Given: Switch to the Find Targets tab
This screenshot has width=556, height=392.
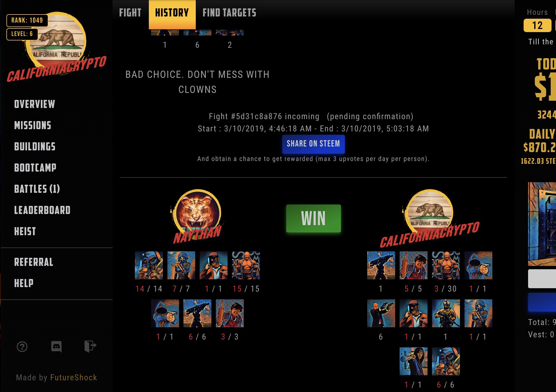Looking at the screenshot, I should 229,13.
